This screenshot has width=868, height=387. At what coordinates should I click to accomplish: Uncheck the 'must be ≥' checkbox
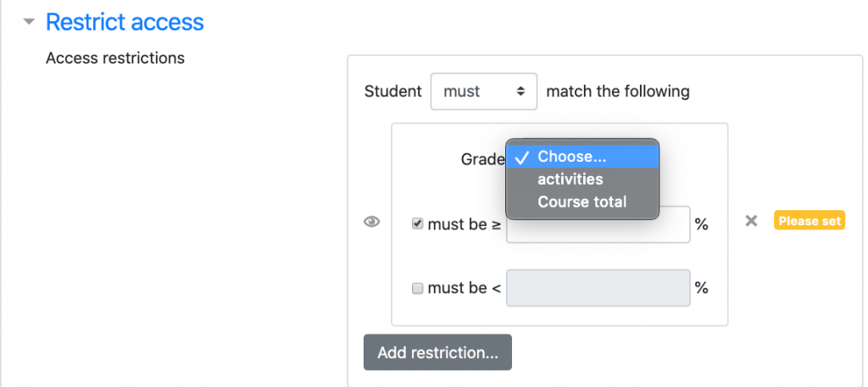[x=417, y=224]
